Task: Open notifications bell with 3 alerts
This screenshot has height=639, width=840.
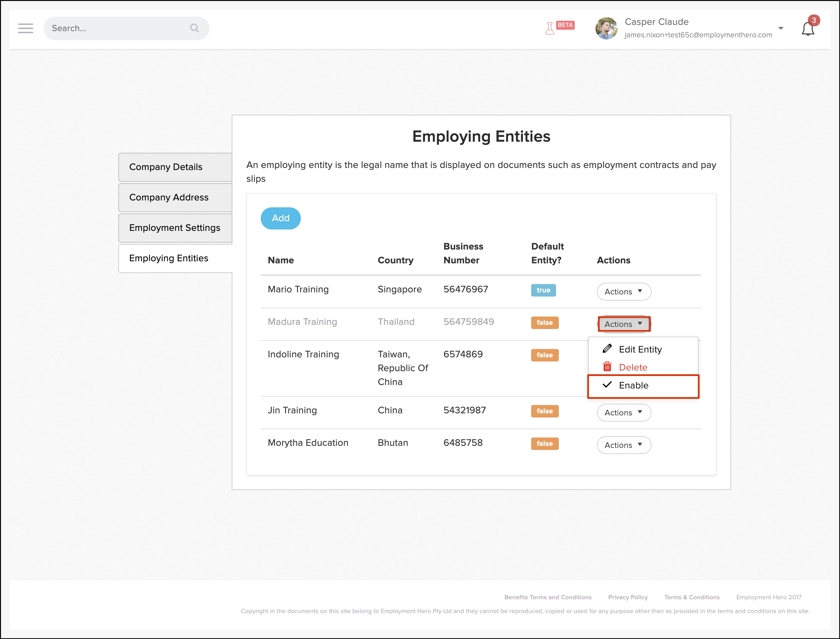Action: pos(807,29)
